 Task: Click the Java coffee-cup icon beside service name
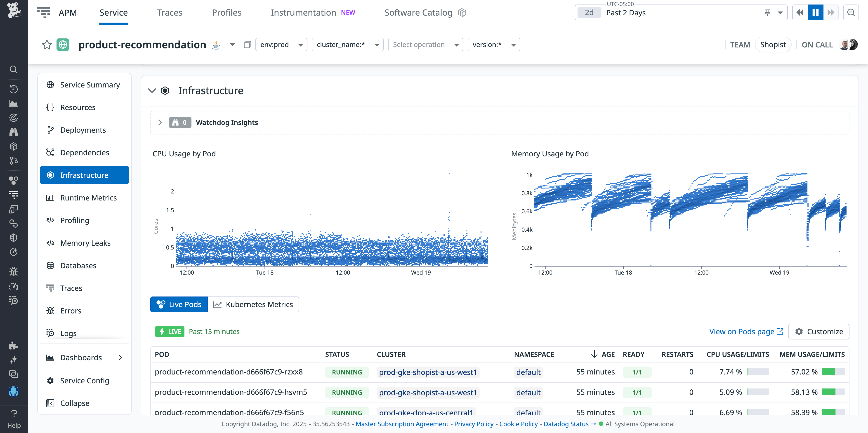pyautogui.click(x=216, y=44)
